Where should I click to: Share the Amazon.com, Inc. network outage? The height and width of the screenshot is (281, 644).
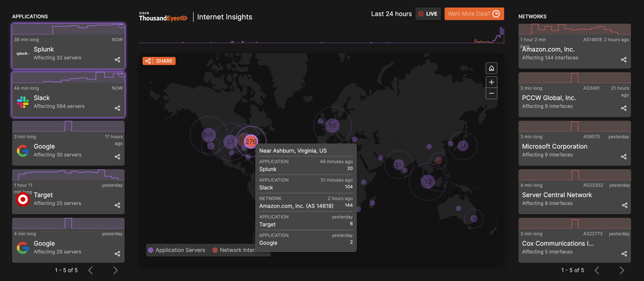(x=624, y=60)
